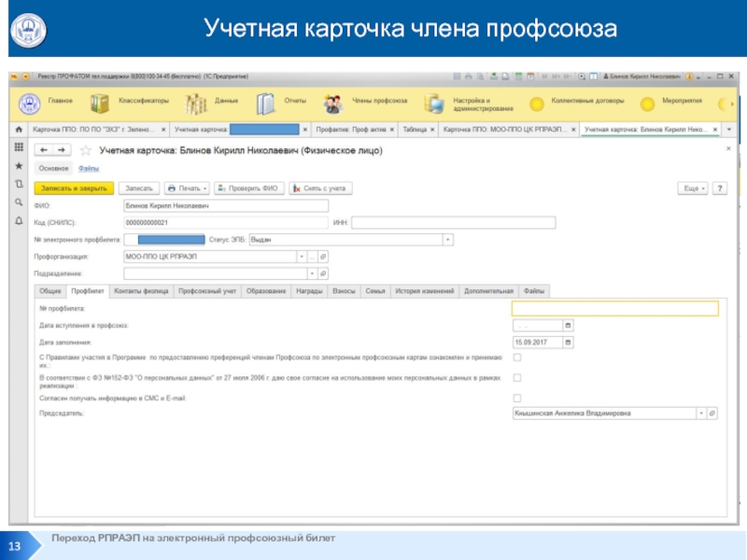Screen dimensions: 747x560
Task: Go back with the left arrow
Action: pyautogui.click(x=43, y=149)
